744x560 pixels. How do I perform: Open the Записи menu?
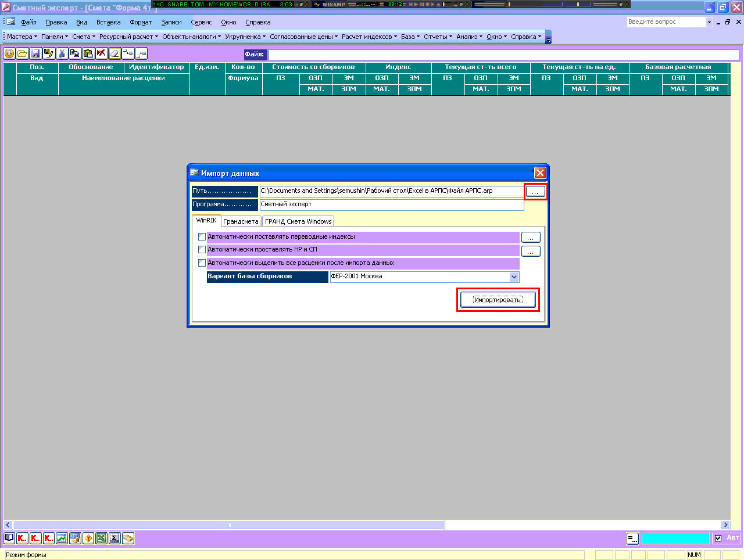coord(171,22)
